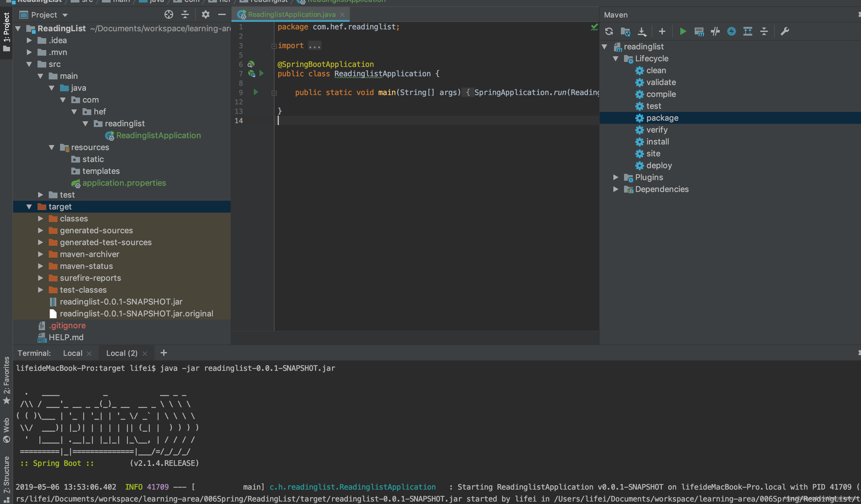
Task: Select the Maven readinglist project node
Action: (644, 47)
